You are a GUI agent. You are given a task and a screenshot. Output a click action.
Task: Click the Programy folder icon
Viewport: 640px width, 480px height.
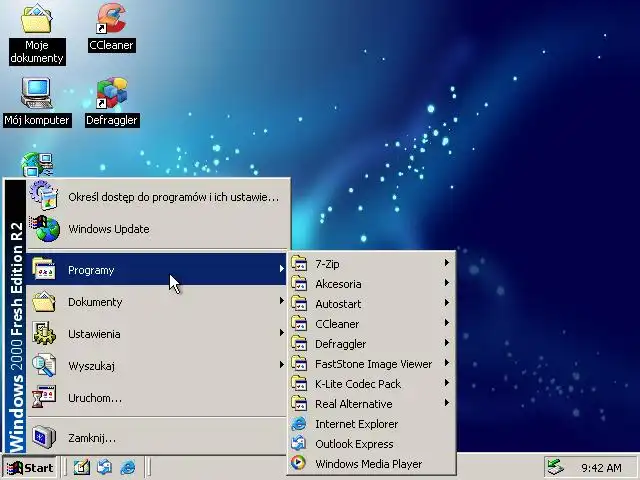44,269
